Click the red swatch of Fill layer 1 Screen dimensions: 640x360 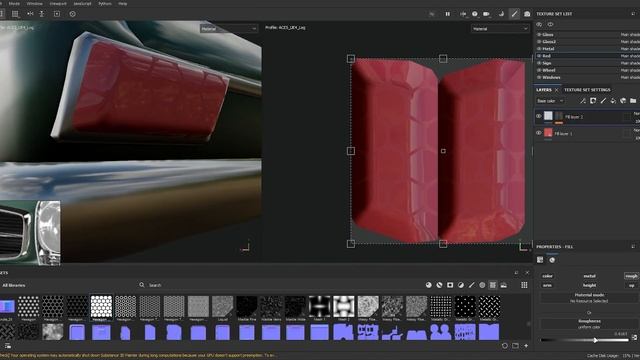coord(548,132)
